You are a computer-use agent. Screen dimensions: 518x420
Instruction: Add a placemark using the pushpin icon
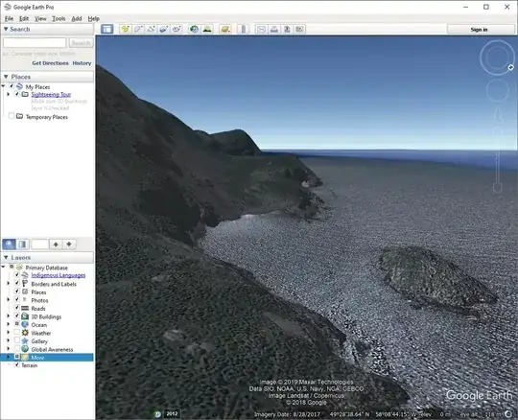[126, 29]
